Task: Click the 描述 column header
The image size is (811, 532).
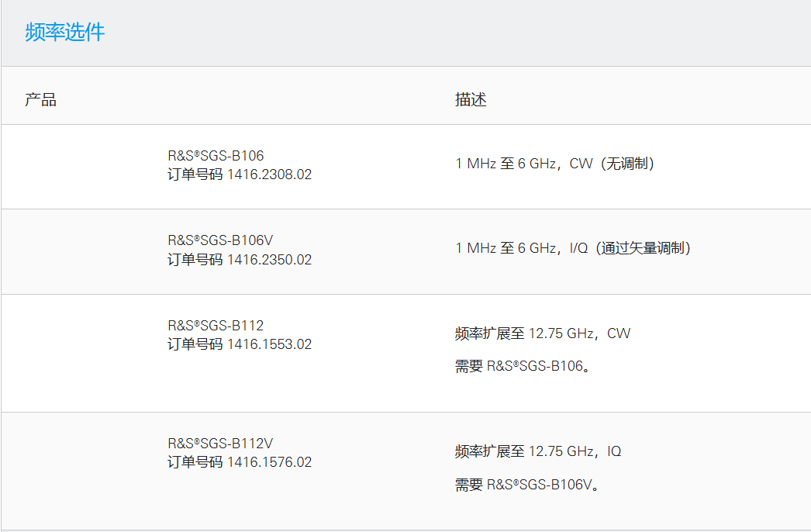Action: tap(471, 100)
